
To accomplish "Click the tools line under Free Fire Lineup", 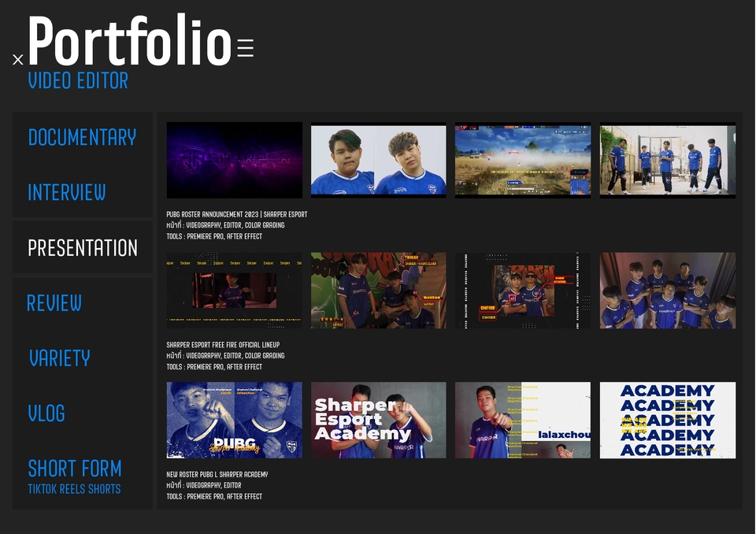I will (214, 366).
